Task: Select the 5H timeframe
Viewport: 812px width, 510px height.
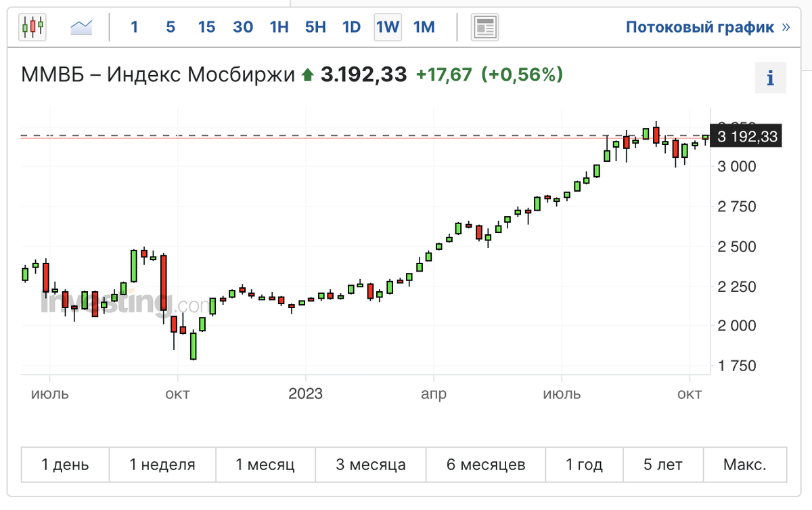Action: [x=315, y=28]
